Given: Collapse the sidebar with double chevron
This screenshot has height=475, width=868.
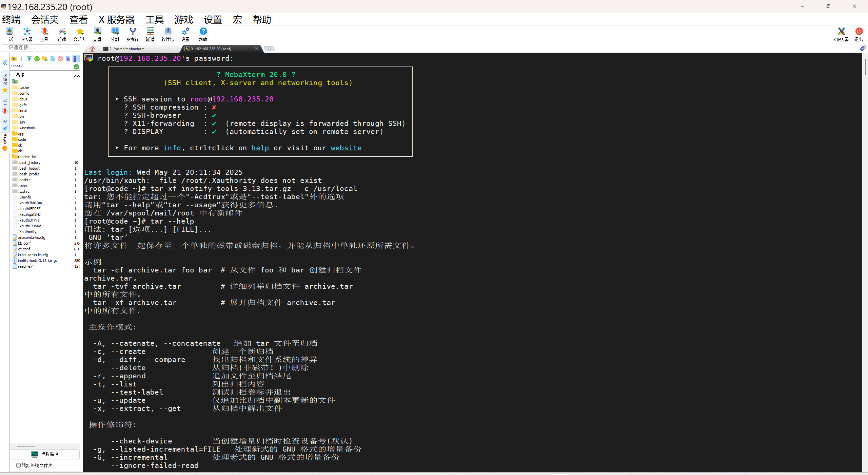Looking at the screenshot, I should pyautogui.click(x=5, y=63).
